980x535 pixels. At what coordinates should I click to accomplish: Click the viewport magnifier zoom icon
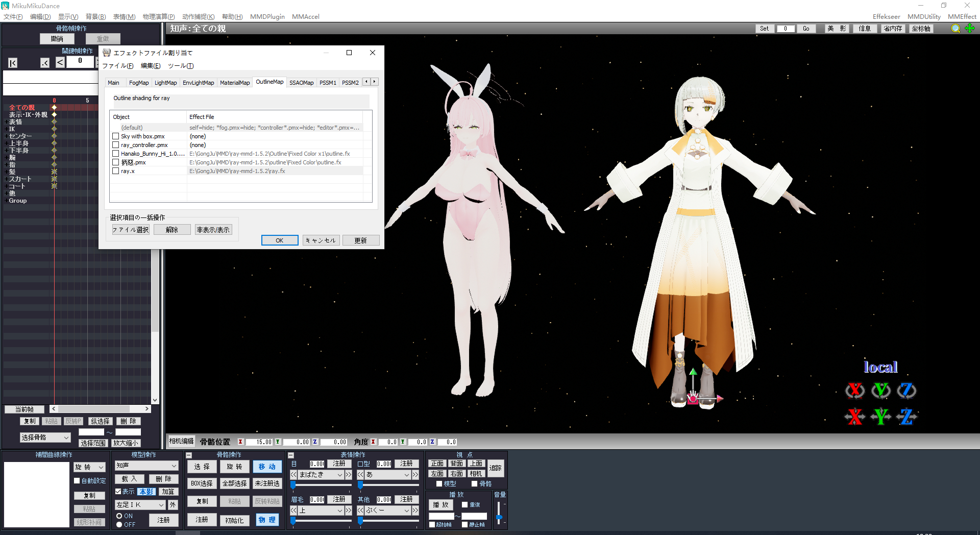coord(955,29)
